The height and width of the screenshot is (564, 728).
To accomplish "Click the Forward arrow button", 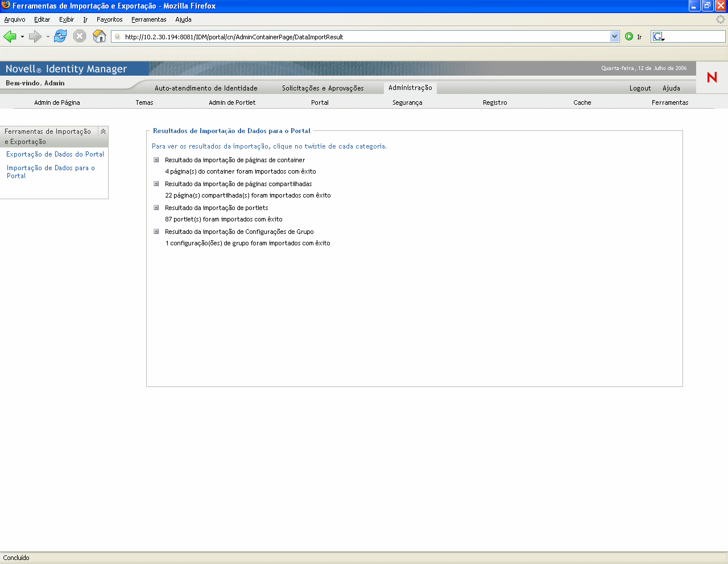I will click(x=35, y=36).
